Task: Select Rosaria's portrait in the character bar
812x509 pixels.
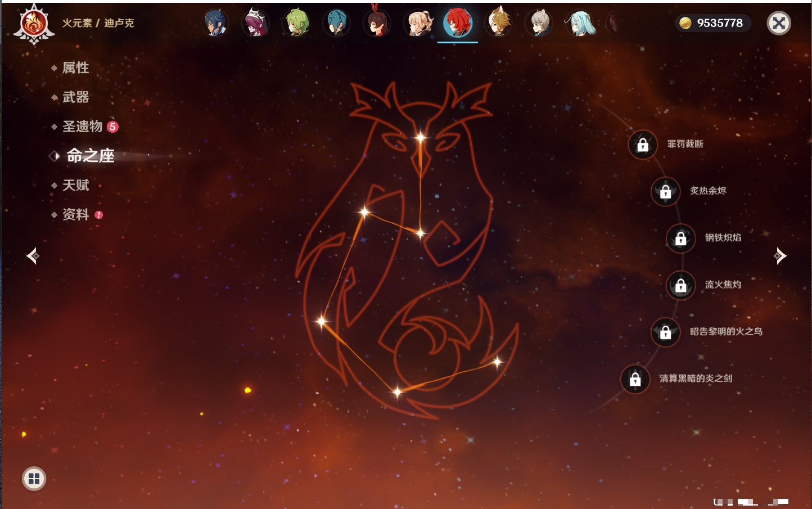Action: (255, 23)
